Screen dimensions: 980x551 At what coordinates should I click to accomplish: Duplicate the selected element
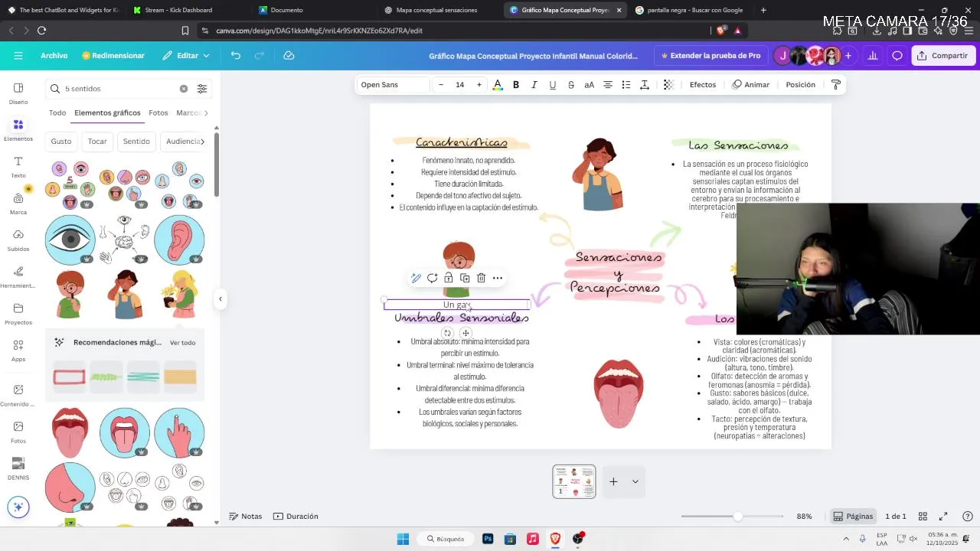tap(465, 278)
